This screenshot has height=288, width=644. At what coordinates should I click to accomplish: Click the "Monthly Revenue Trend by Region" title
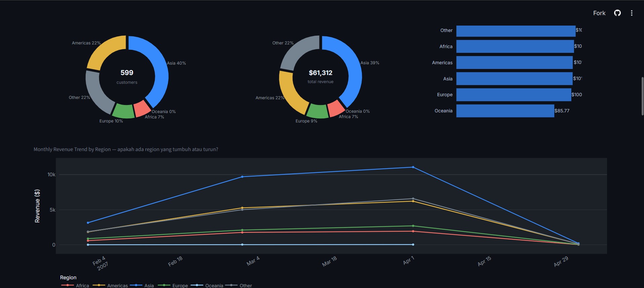click(x=72, y=149)
